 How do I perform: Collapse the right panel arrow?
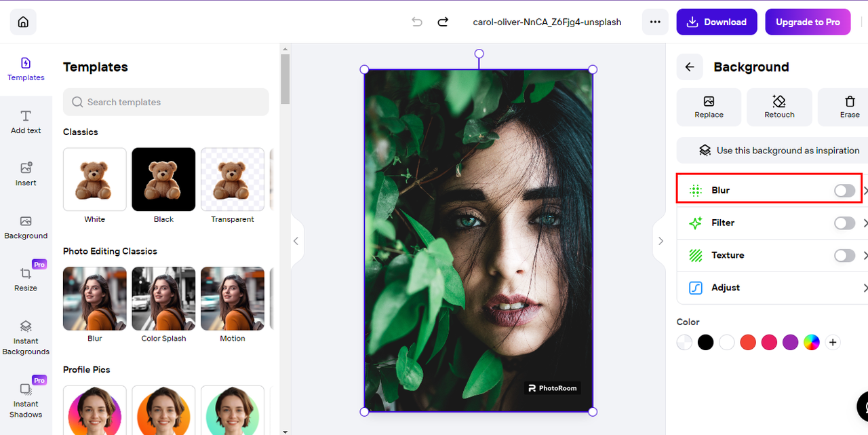click(x=660, y=241)
